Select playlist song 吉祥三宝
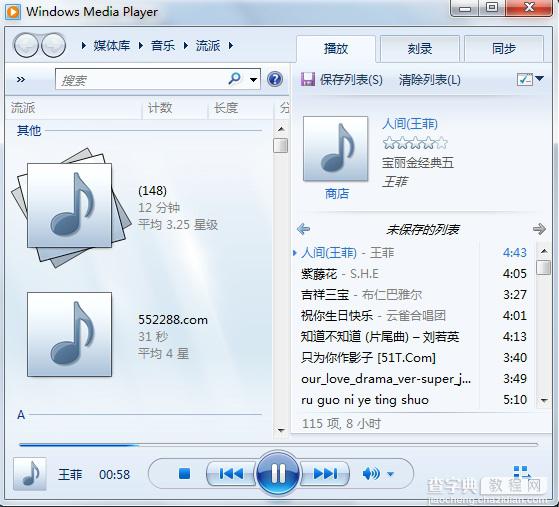The height and width of the screenshot is (507, 559). click(414, 295)
